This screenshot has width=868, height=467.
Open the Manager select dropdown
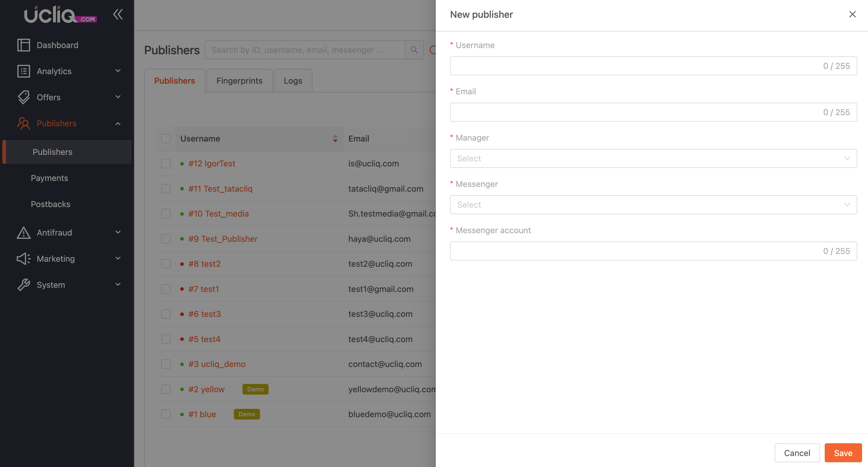tap(653, 158)
